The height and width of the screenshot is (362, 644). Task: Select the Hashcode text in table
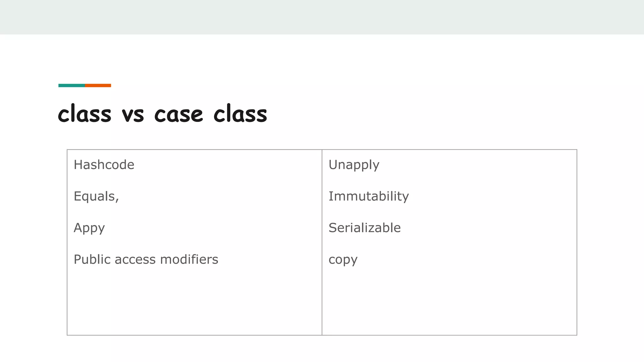tap(104, 165)
